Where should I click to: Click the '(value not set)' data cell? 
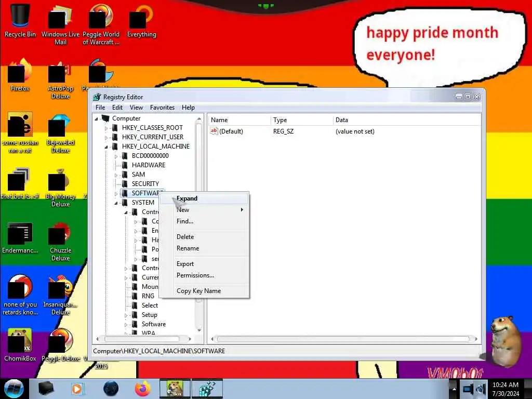click(355, 131)
